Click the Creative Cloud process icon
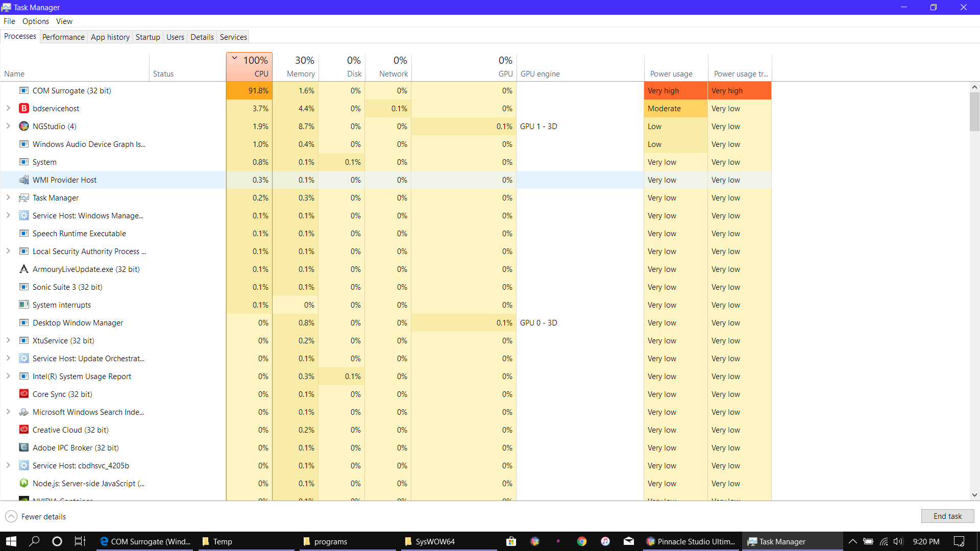The height and width of the screenshot is (551, 980). (23, 430)
